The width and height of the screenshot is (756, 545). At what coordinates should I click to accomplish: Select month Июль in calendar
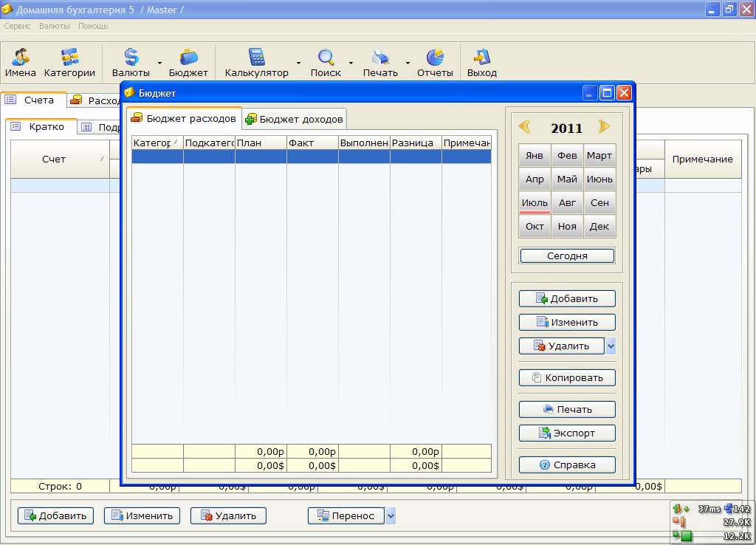[x=535, y=202]
